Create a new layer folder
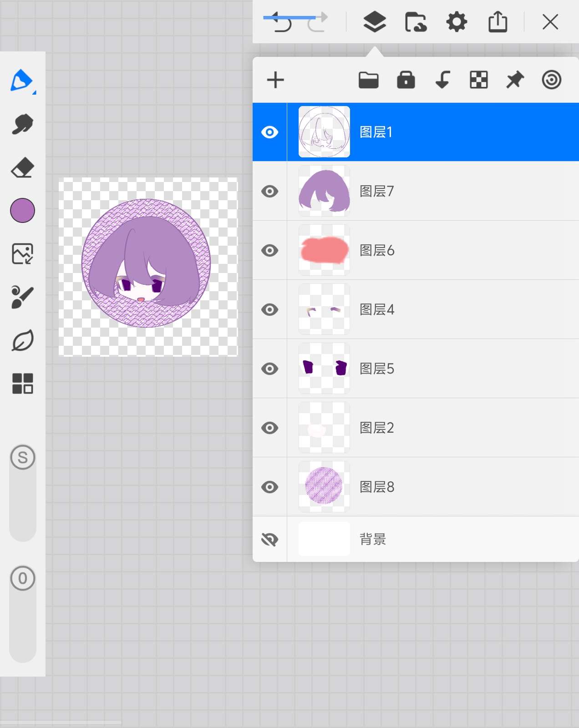Image resolution: width=579 pixels, height=728 pixels. [368, 80]
